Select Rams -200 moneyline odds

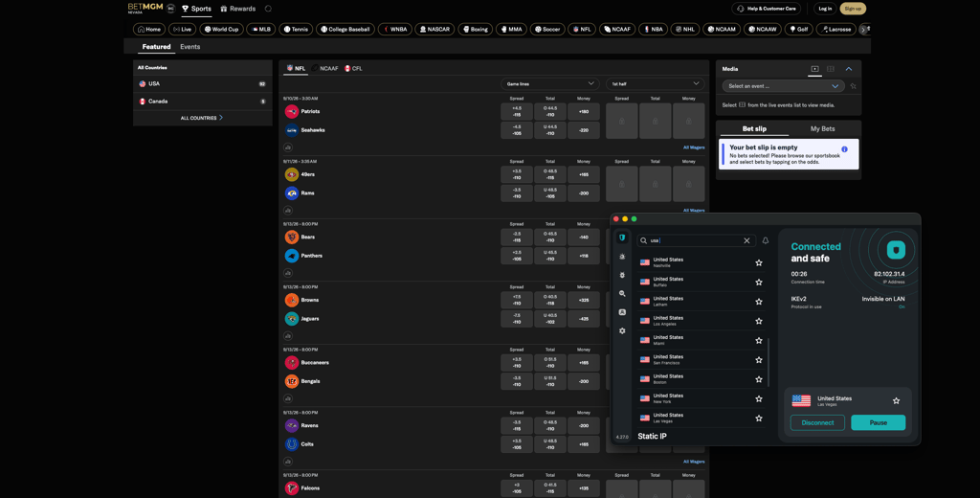pos(584,193)
